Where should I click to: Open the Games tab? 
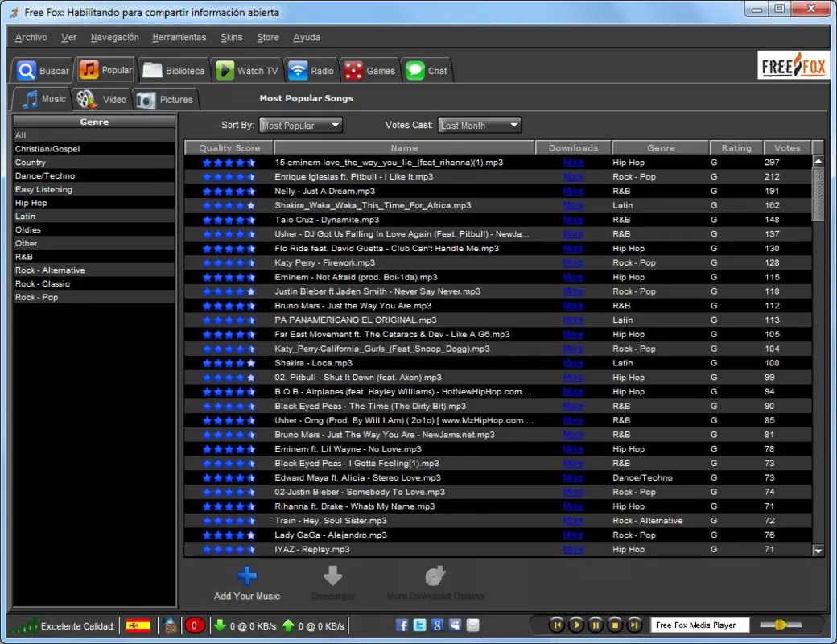[x=369, y=71]
